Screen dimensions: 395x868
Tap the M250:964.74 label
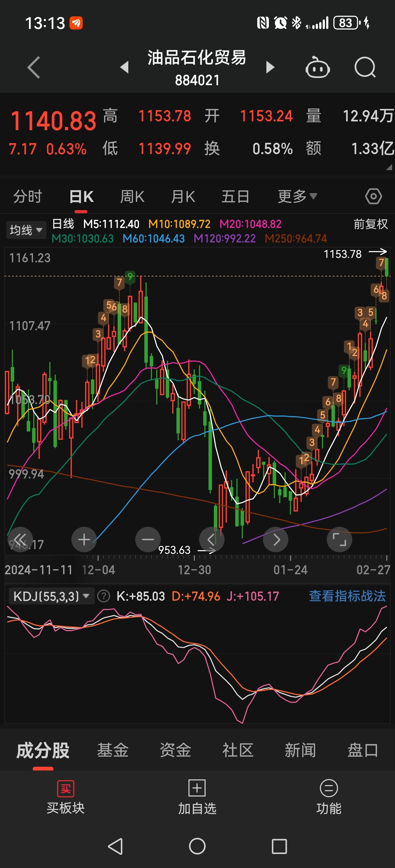click(296, 239)
